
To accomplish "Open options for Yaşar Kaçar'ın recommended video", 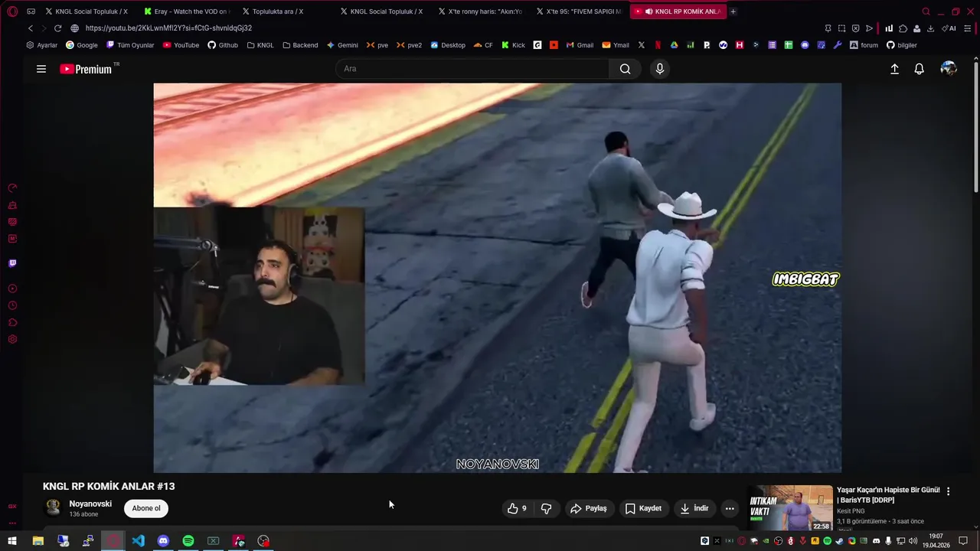I will [948, 491].
